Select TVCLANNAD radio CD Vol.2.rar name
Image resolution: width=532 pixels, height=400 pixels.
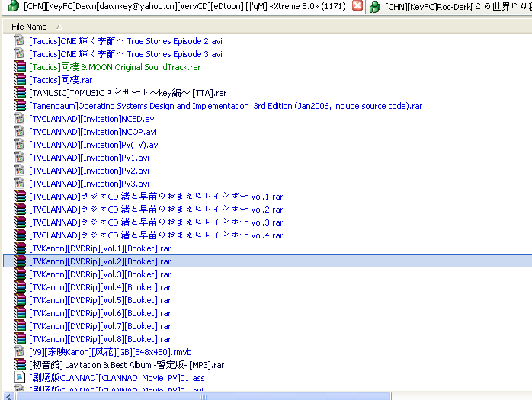pos(156,210)
